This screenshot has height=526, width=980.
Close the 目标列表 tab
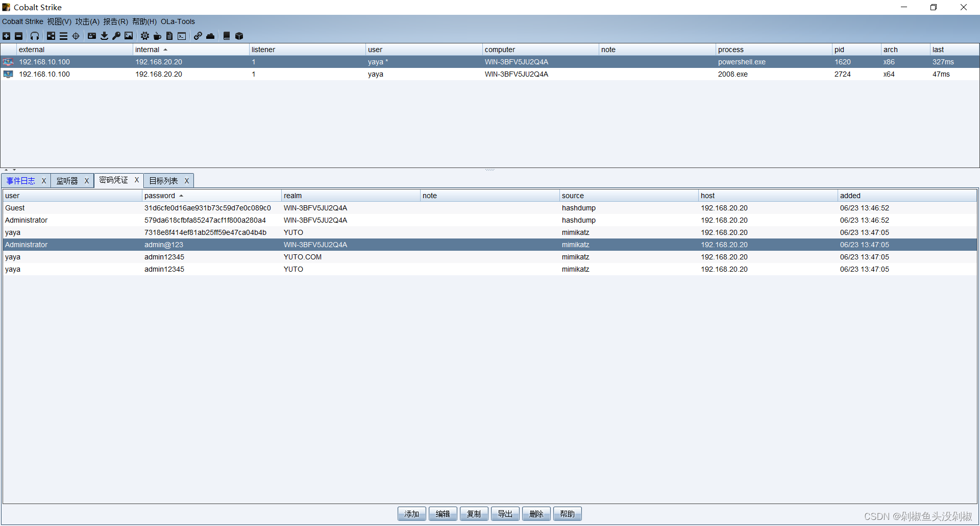[187, 181]
